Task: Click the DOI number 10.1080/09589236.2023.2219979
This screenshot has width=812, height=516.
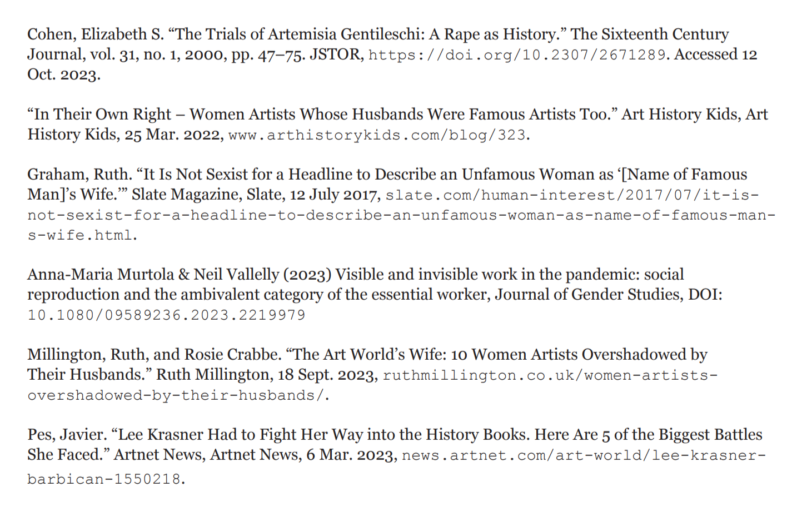Action: [x=166, y=315]
